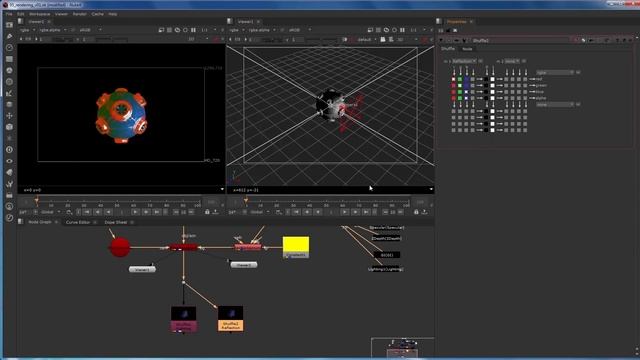640x360 pixels.
Task: Toggle white constant box in red output row
Action: 493,79
